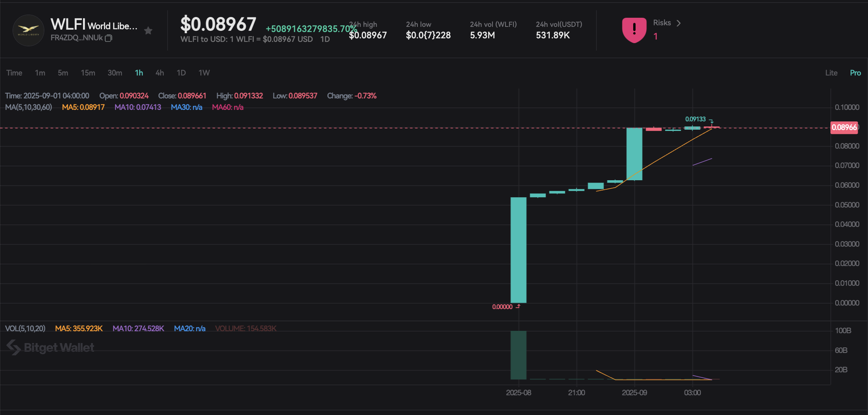Image resolution: width=868 pixels, height=415 pixels.
Task: Click the 0.00000 low price marker
Action: 502,307
